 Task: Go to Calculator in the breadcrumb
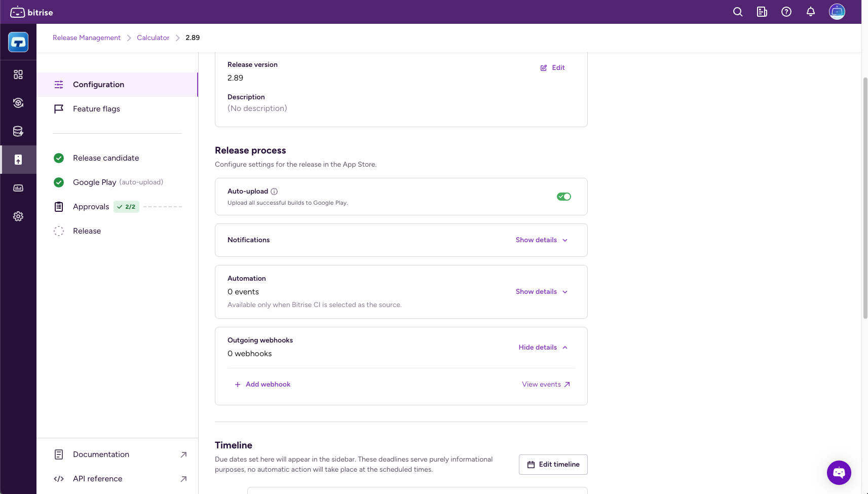[x=153, y=37]
